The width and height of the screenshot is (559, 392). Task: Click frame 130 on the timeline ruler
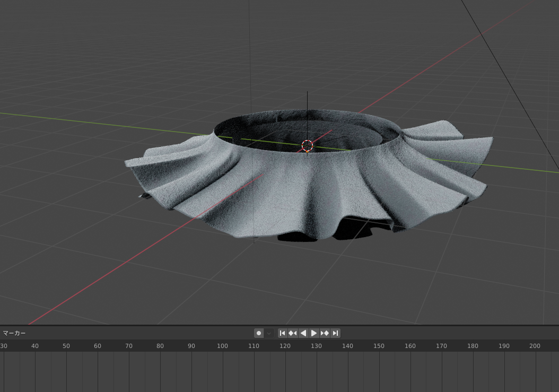316,346
